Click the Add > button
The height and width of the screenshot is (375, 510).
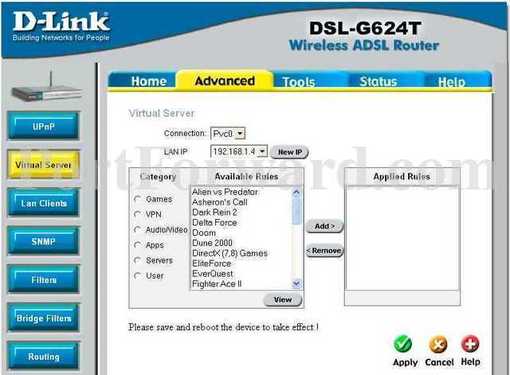coord(324,226)
